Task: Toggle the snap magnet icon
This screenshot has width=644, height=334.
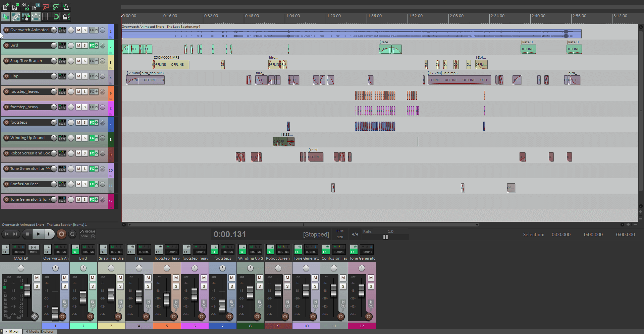Action: (56, 17)
